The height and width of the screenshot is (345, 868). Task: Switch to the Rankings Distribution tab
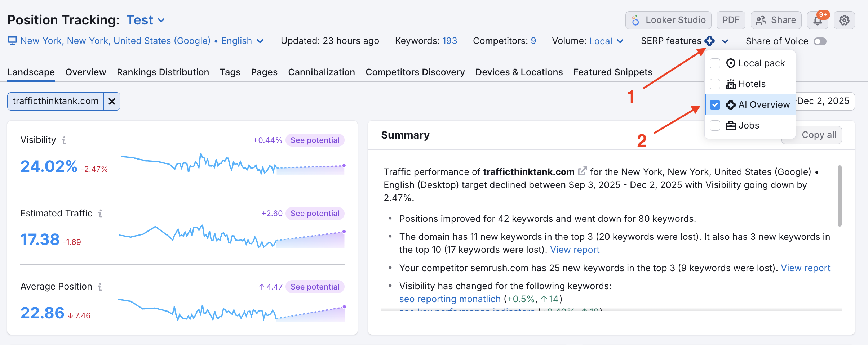[163, 72]
